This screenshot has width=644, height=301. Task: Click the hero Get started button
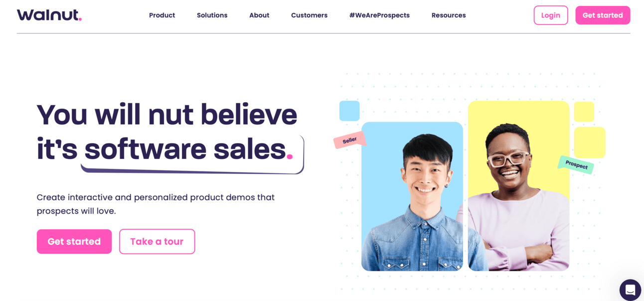74,242
